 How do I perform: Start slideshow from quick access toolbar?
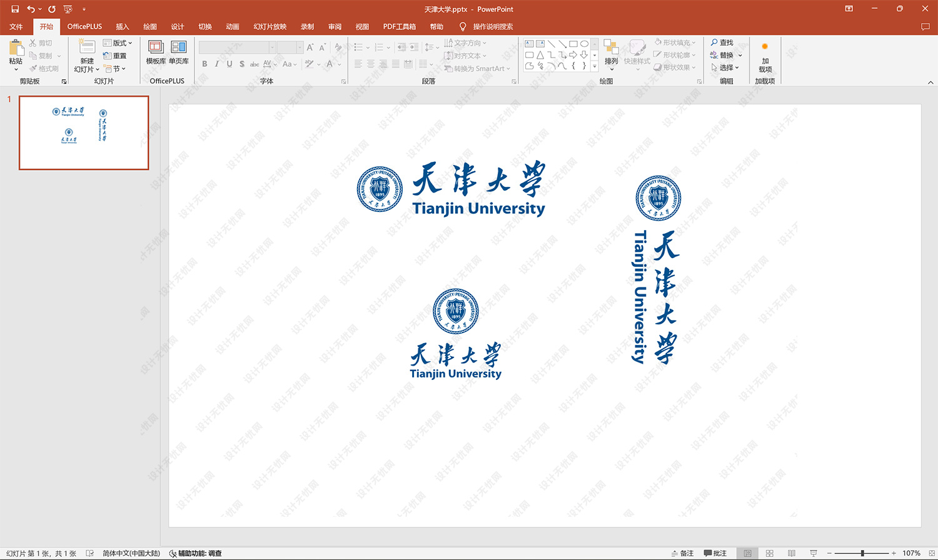(x=68, y=9)
